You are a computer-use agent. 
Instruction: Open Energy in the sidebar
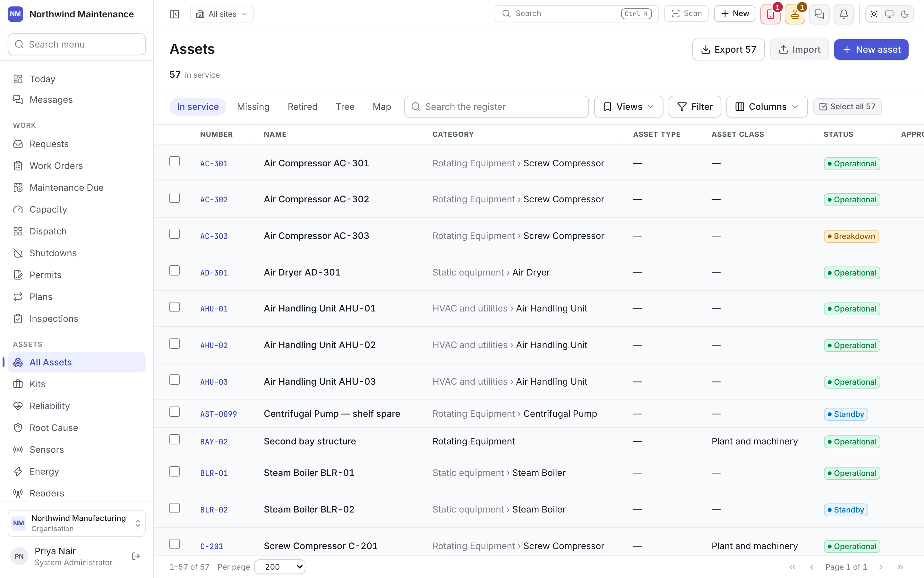(x=77, y=471)
